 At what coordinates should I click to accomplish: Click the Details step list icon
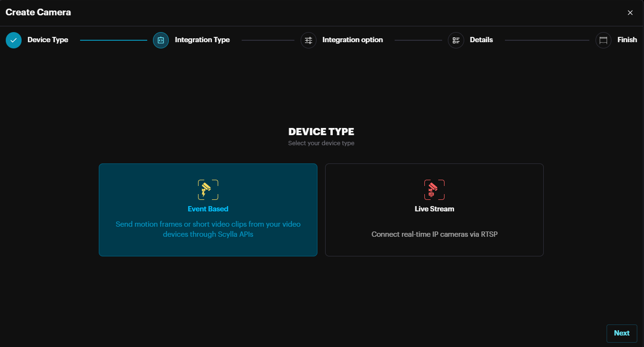click(456, 40)
